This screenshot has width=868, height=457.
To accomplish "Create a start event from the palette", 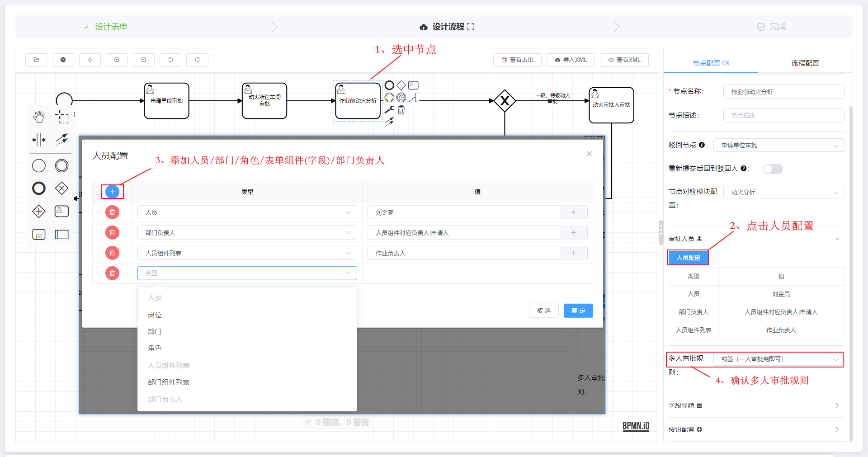I will [39, 166].
